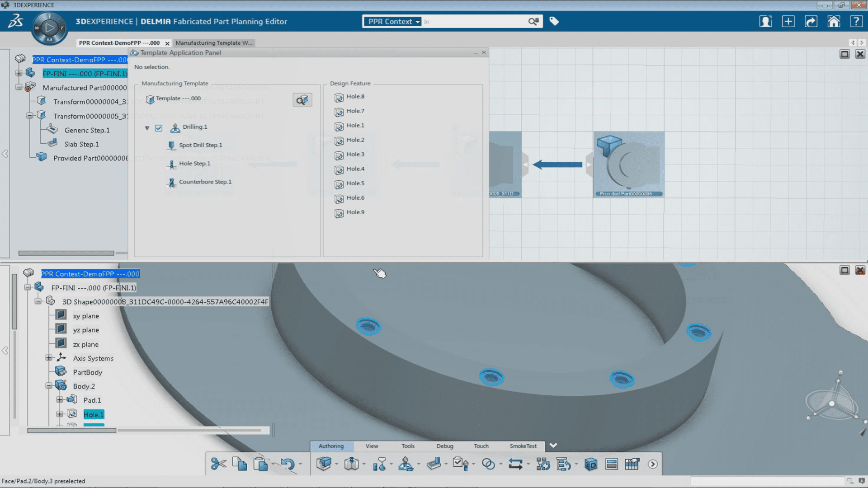Click the Provided Part thumbnail tile
868x488 pixels.
coord(629,164)
